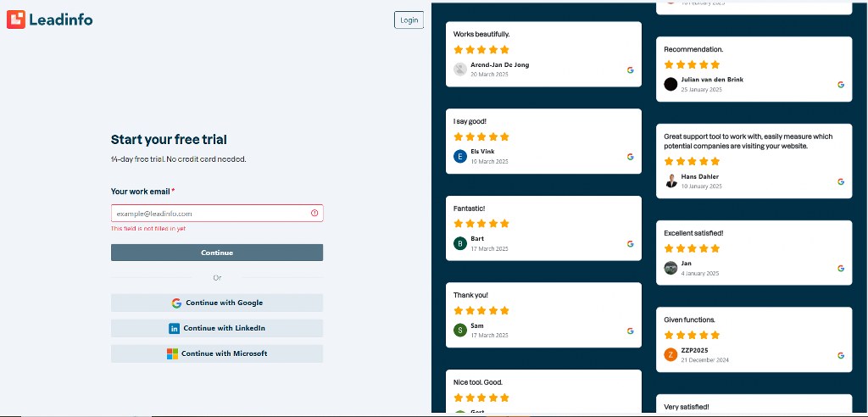Click the "Your work email" label
868x417 pixels.
(142, 191)
